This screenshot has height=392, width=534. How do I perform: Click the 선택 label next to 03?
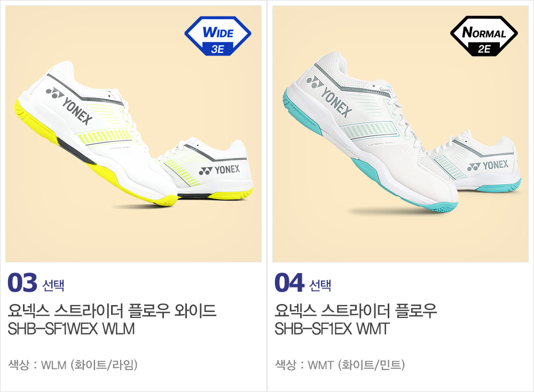coord(53,285)
